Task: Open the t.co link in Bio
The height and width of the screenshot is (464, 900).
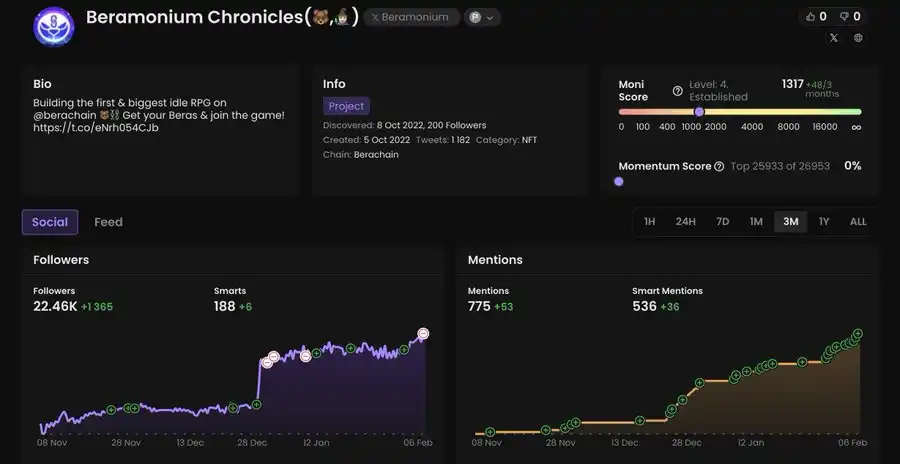Action: (x=96, y=128)
